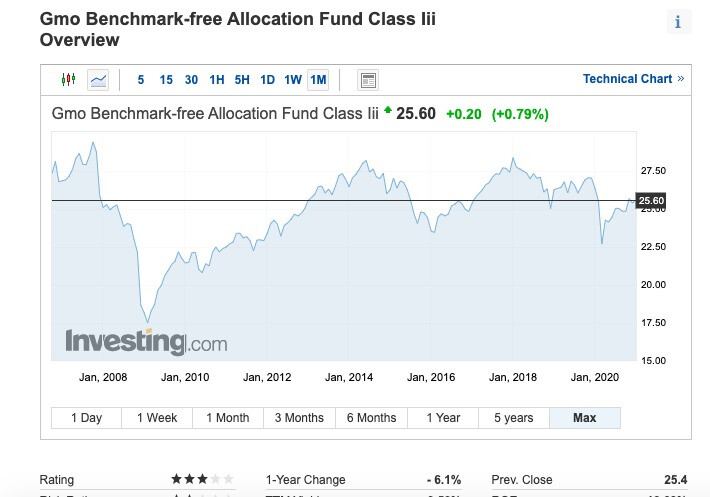Set chart interval to 15 minutes

tap(166, 80)
